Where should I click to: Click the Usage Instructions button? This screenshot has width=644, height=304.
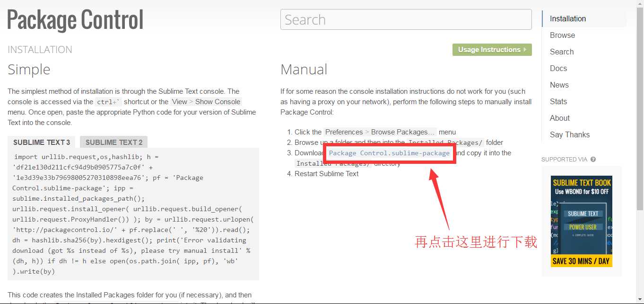click(x=492, y=50)
